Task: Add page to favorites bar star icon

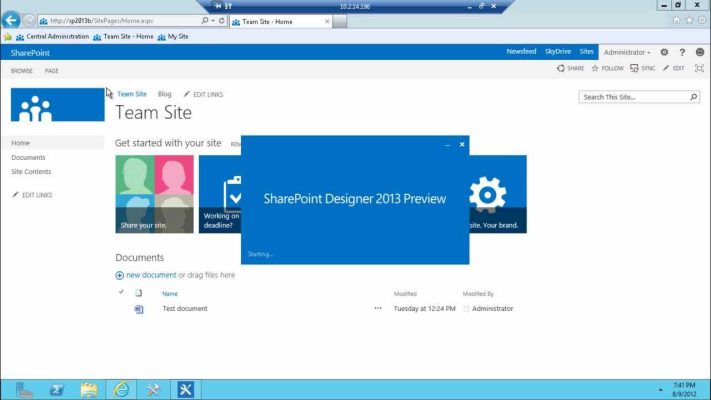Action: 8,37
